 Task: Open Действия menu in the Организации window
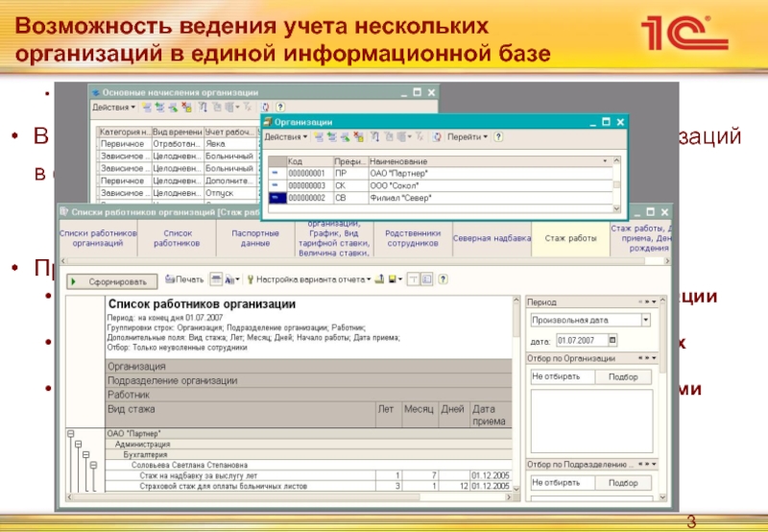(289, 137)
